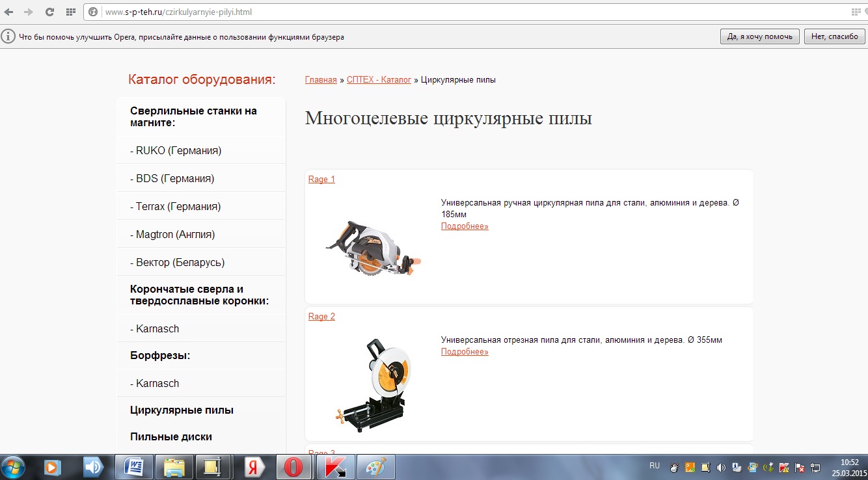Screen dimensions: 868x480
Task: Go back with the browser back arrow
Action: [9, 12]
